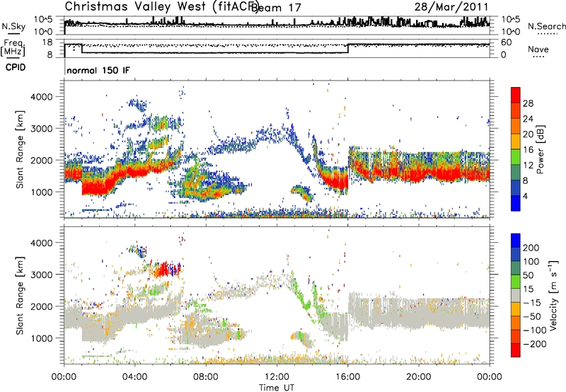The height and width of the screenshot is (392, 566).
Task: Click the '16' value on Power color bar
Action: [x=528, y=149]
